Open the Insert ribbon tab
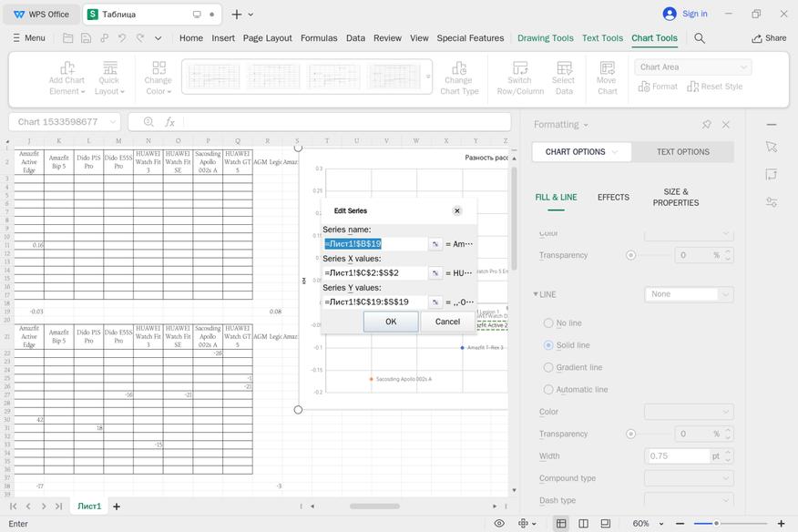The height and width of the screenshot is (532, 798). coord(223,37)
